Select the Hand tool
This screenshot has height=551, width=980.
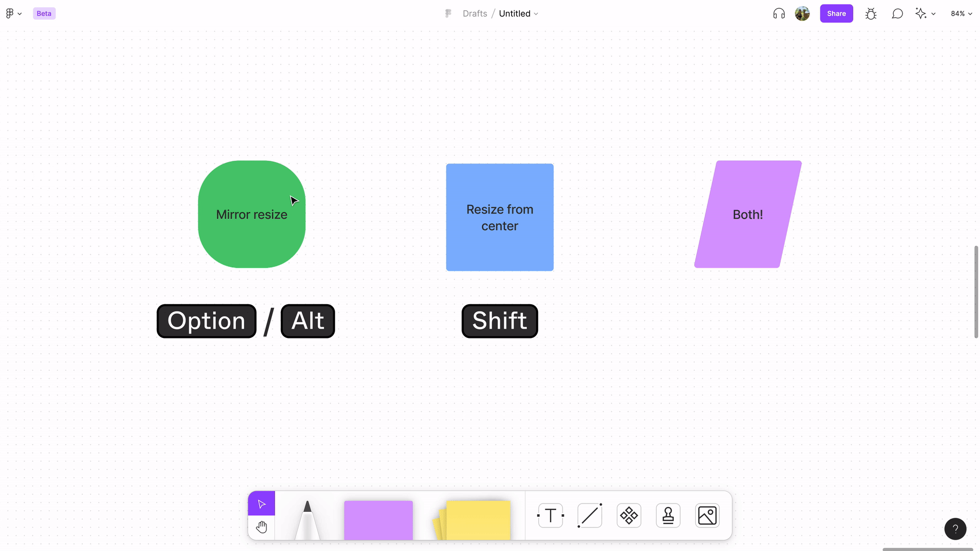261,527
